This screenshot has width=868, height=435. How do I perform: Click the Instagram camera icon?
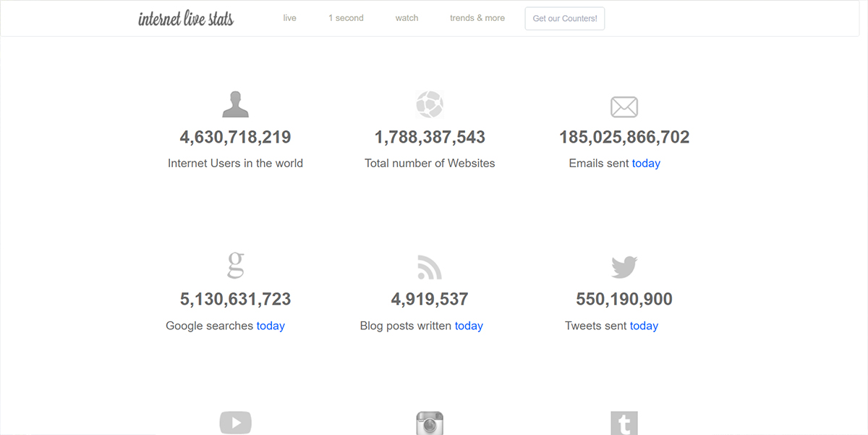tap(430, 423)
